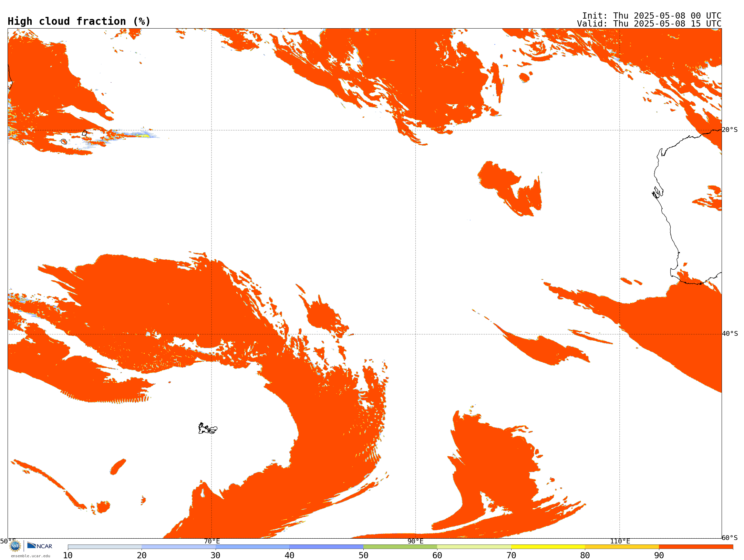Click the colorbar tick label 60
The image size is (744, 560).
pos(437,556)
